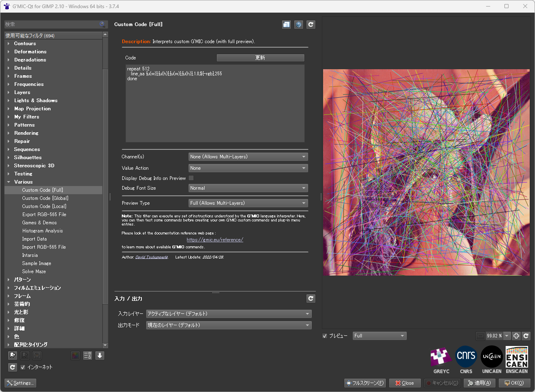Open the Channel(s) dropdown
The image size is (535, 392).
pos(248,157)
